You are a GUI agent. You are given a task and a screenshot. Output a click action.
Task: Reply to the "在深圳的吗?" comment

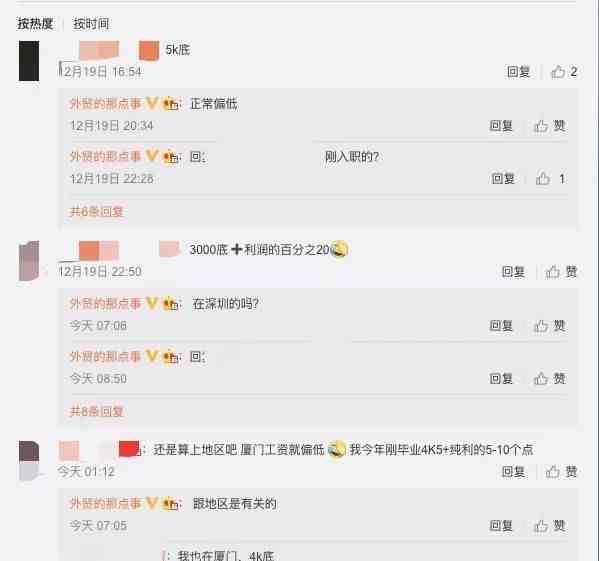[501, 326]
